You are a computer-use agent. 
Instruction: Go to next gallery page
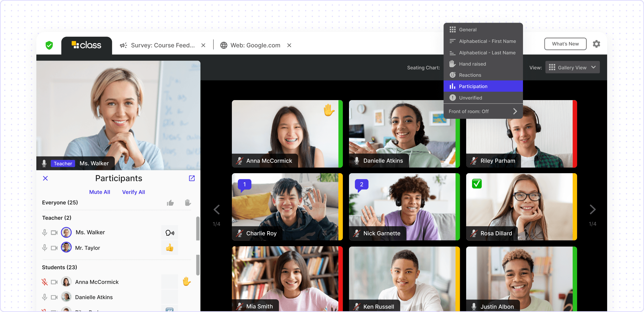point(592,210)
